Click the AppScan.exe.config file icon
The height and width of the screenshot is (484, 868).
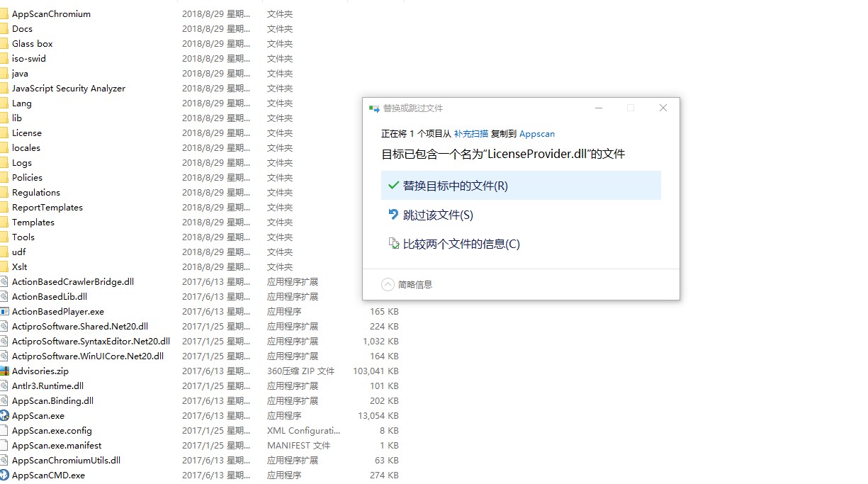tap(4, 430)
